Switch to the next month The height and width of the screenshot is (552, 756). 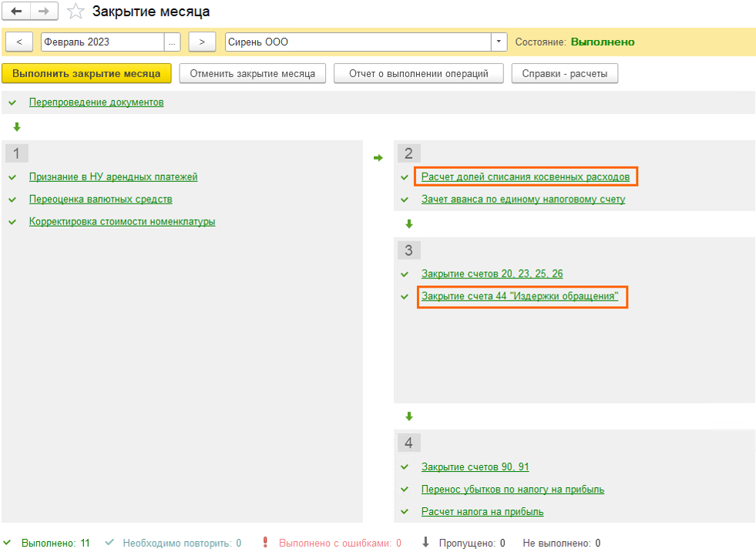click(202, 42)
